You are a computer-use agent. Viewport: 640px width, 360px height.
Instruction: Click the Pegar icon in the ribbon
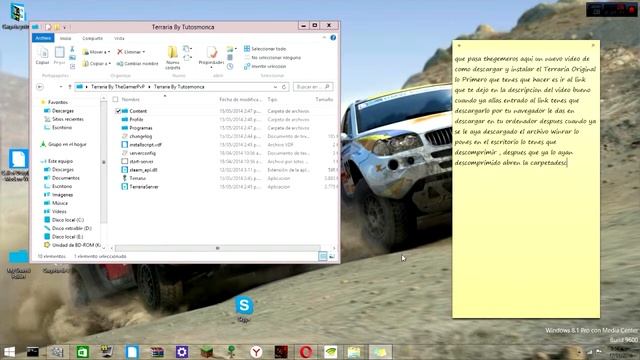click(x=60, y=55)
